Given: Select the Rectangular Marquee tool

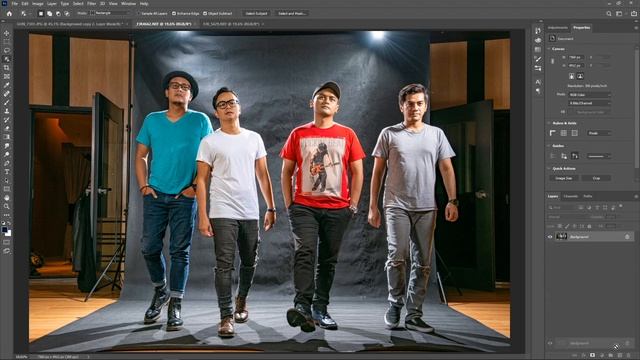Looking at the screenshot, I should click(7, 42).
